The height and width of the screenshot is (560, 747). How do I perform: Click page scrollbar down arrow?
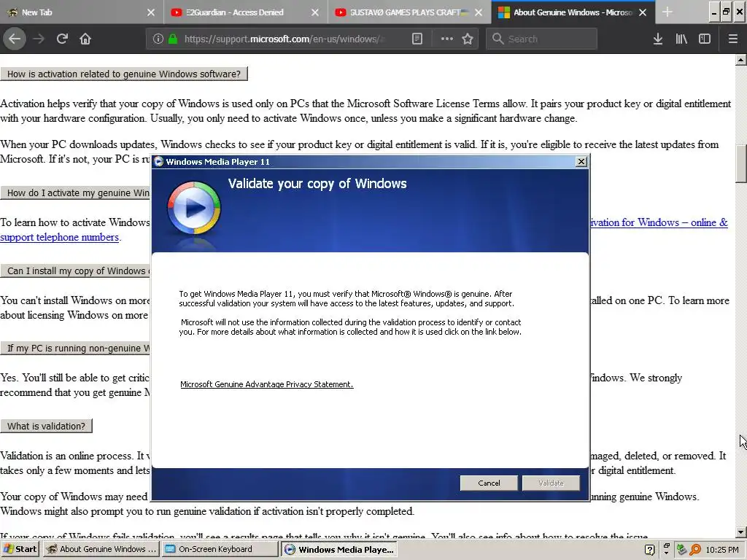(x=741, y=532)
